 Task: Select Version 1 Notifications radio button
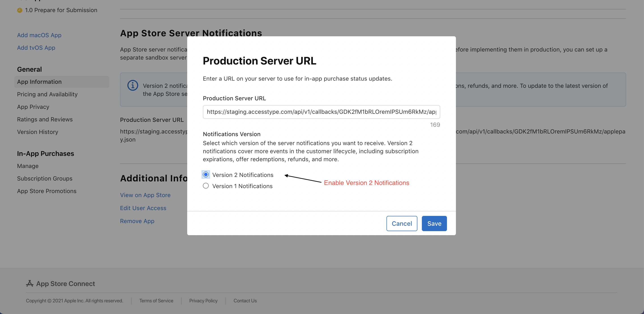(x=206, y=186)
